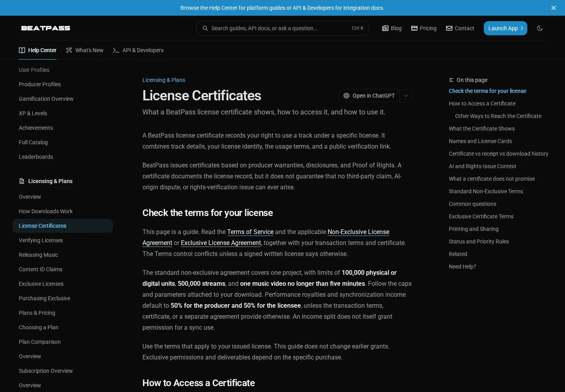Switch to the Help Center tab
Viewport: 565px width, 392px height.
pos(38,50)
